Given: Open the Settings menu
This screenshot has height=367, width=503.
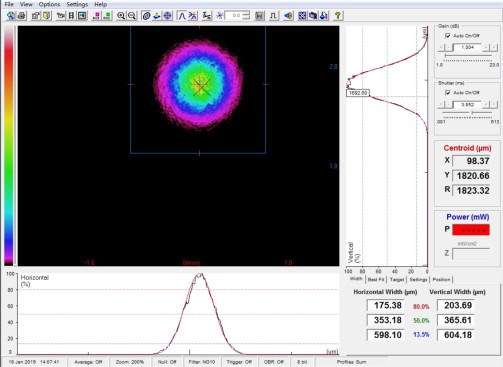Looking at the screenshot, I should pyautogui.click(x=77, y=4).
